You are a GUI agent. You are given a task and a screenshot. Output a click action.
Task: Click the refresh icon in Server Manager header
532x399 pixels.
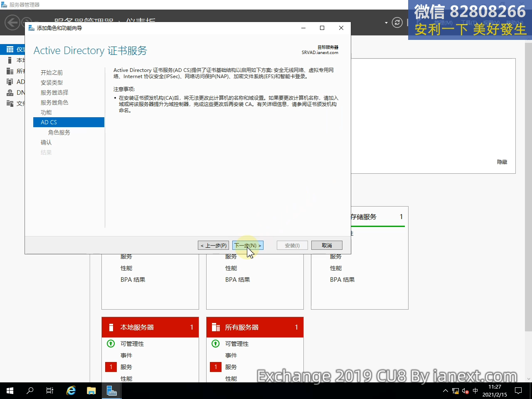coord(397,22)
